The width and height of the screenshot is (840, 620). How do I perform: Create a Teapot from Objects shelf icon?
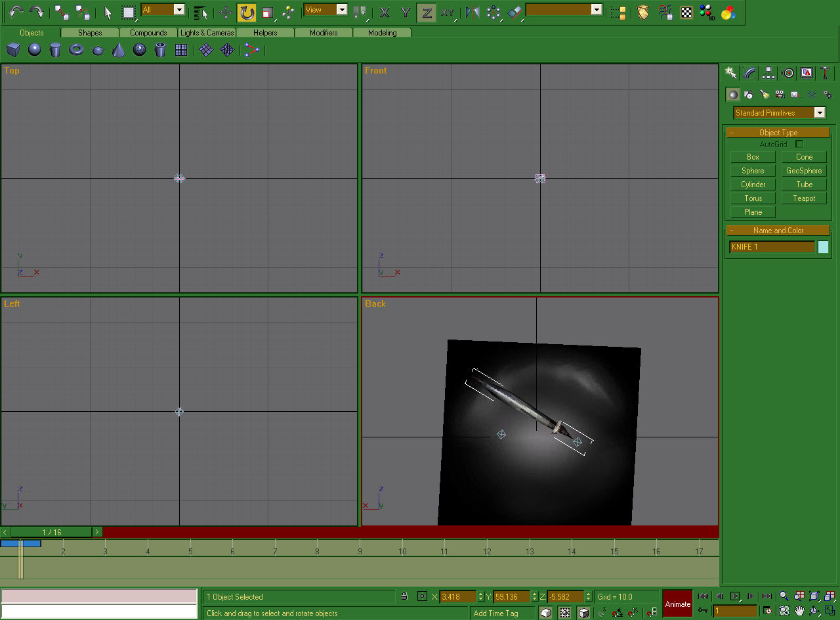pos(98,50)
